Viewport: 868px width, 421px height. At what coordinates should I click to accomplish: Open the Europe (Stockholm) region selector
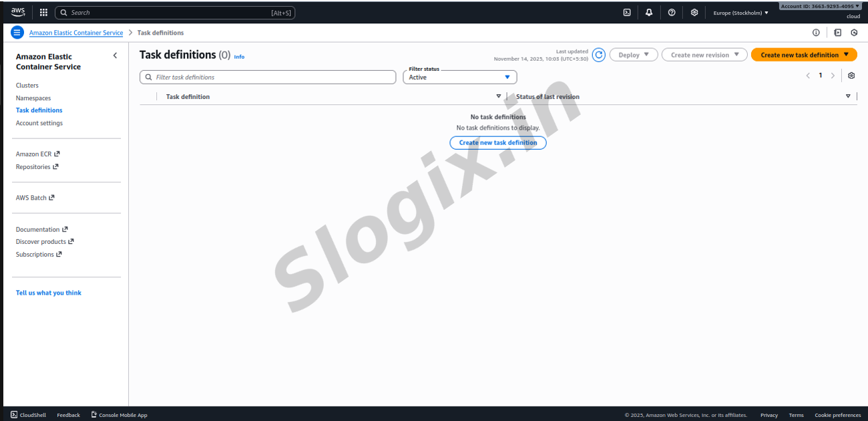coord(740,13)
